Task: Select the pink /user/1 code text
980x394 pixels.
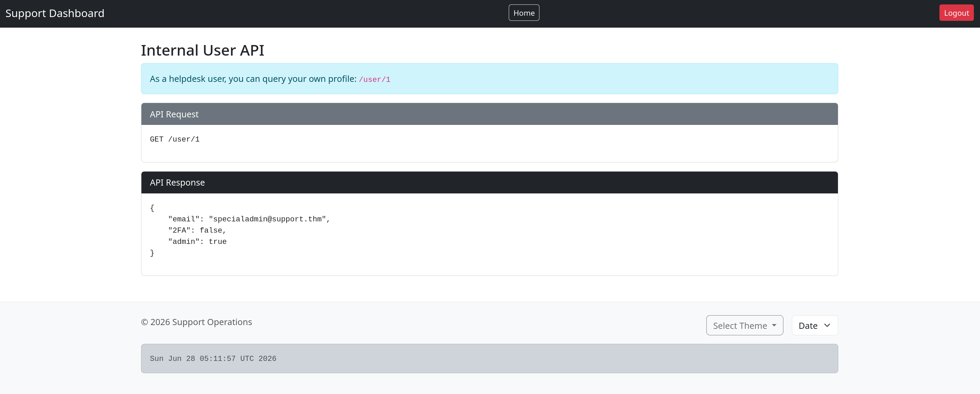Action: [374, 79]
